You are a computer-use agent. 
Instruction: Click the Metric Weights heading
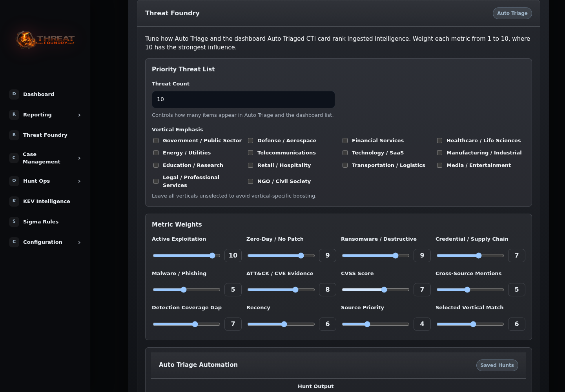(x=177, y=225)
